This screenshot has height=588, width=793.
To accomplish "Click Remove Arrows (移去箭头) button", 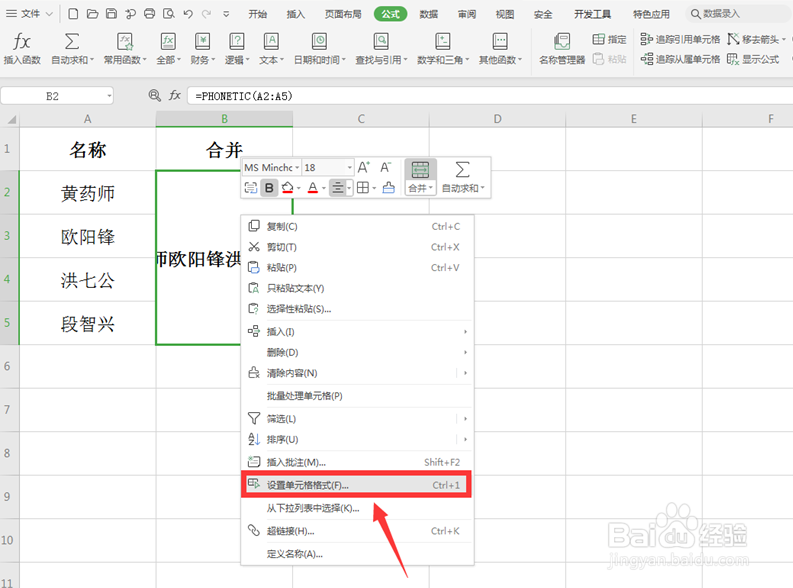I will pyautogui.click(x=757, y=39).
